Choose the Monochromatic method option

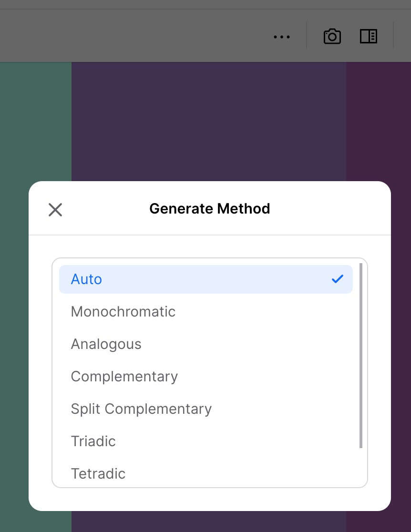click(123, 312)
